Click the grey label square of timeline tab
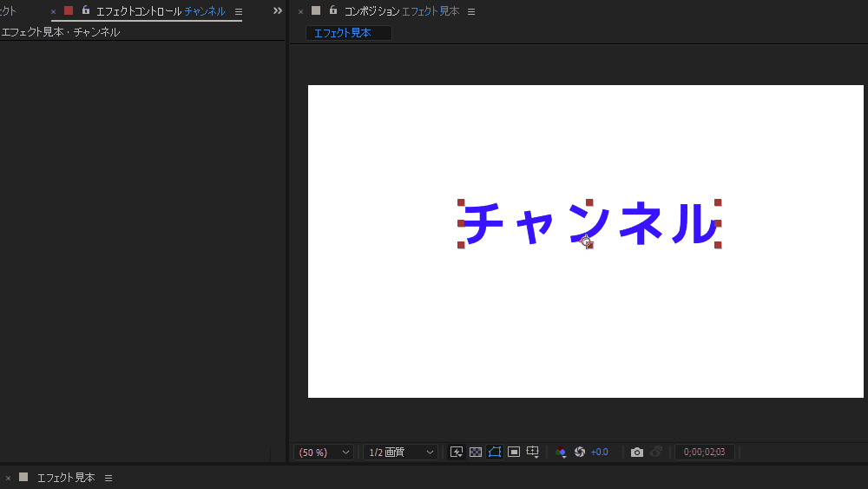Image resolution: width=868 pixels, height=489 pixels. click(x=23, y=477)
